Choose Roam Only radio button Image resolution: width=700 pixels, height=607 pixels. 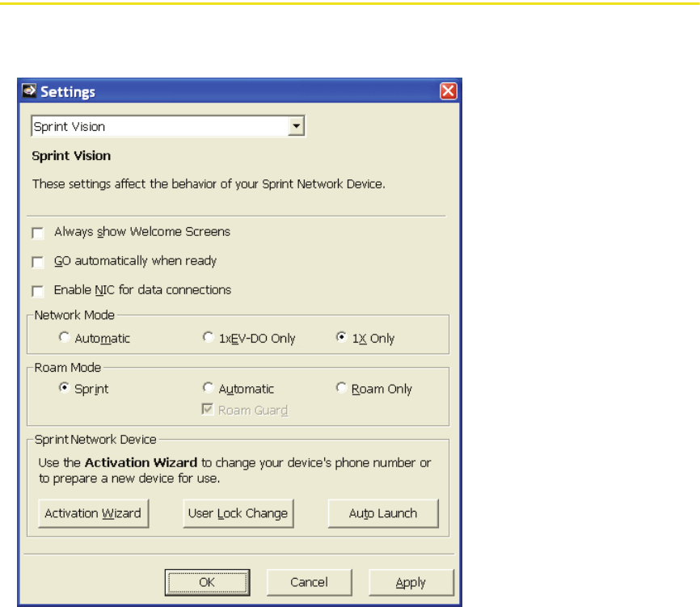coord(341,387)
